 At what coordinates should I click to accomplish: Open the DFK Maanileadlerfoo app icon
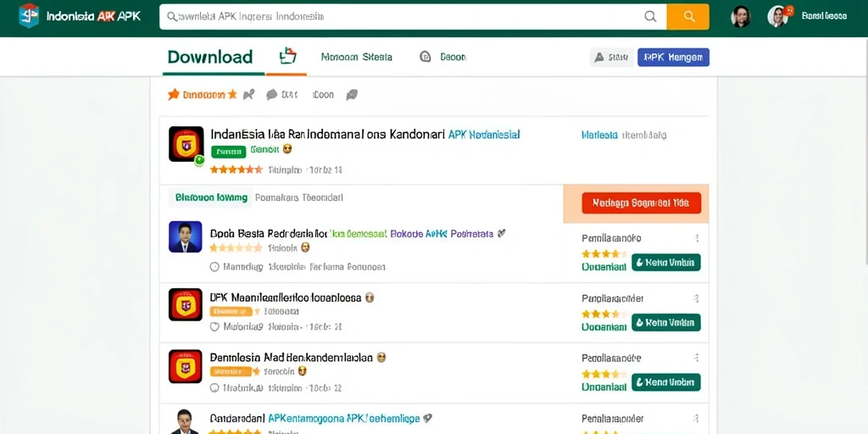(186, 304)
